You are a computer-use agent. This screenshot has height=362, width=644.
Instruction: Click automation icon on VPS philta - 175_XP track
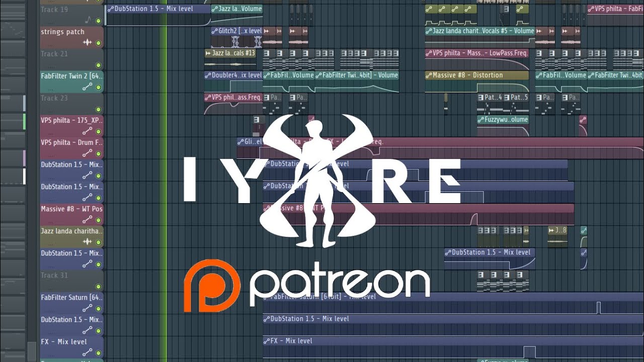(x=88, y=131)
